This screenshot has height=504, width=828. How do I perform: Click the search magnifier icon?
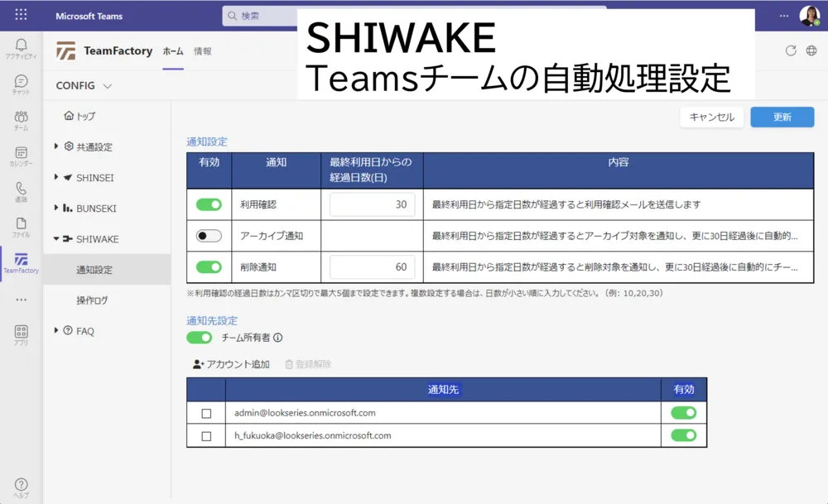[x=232, y=16]
